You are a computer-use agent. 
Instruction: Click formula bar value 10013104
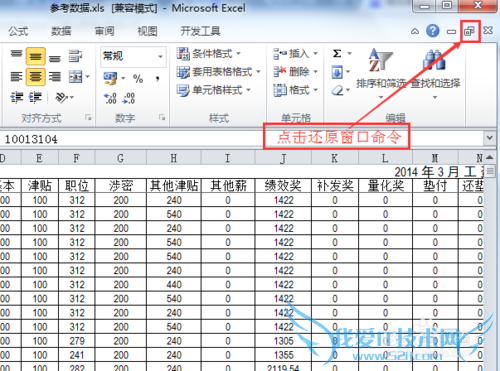tap(31, 139)
